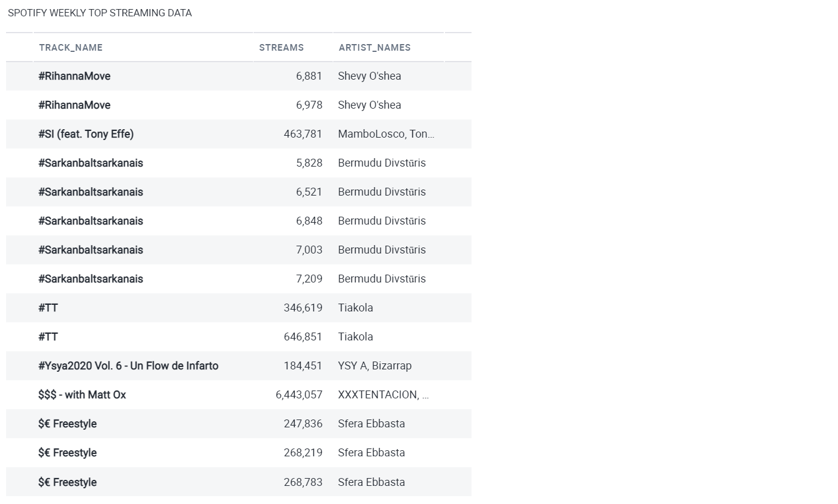
Task: Select #TT track in the 646,851 row
Action: (x=48, y=337)
